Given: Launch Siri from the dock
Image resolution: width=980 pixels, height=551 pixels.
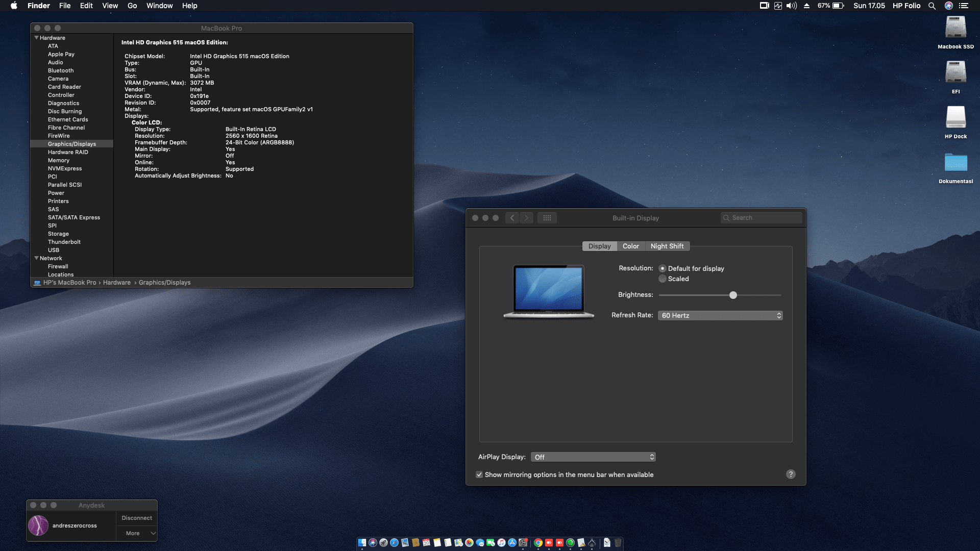Looking at the screenshot, I should (x=373, y=542).
